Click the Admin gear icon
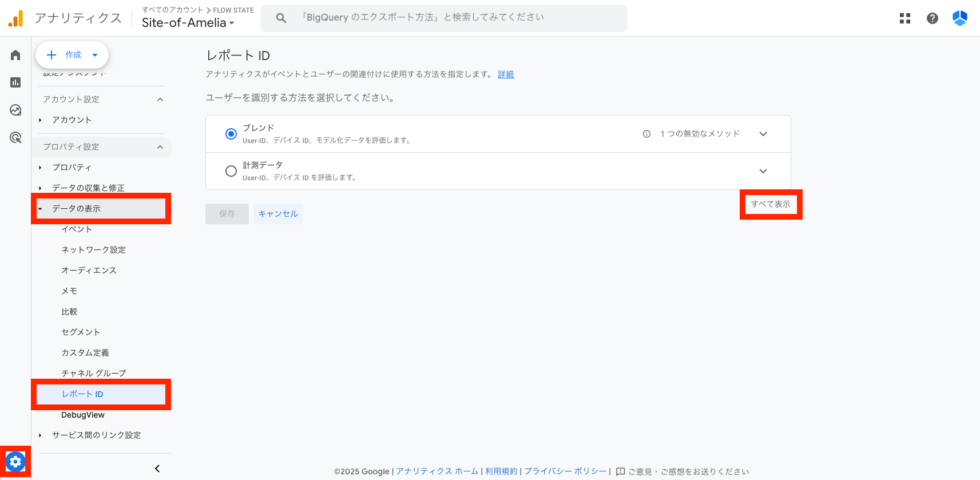 [15, 461]
